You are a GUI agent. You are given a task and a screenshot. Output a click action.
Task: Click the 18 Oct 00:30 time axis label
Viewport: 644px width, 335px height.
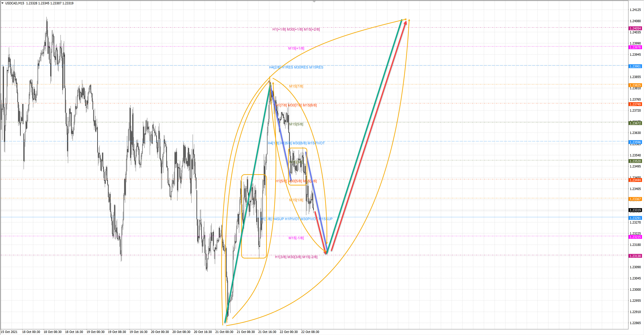tap(31, 332)
